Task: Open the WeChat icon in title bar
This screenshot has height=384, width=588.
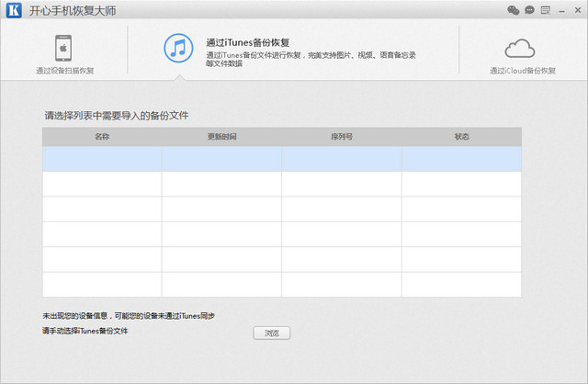Action: [x=513, y=10]
